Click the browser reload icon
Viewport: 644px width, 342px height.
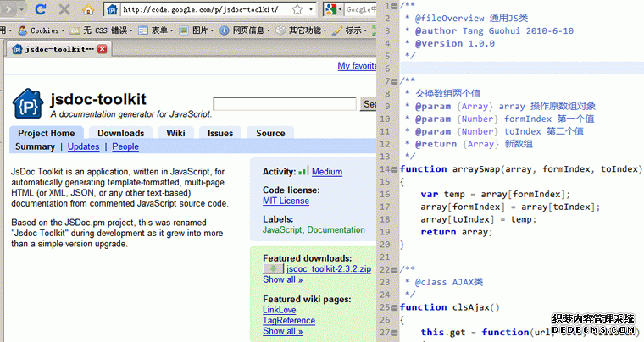pos(41,10)
